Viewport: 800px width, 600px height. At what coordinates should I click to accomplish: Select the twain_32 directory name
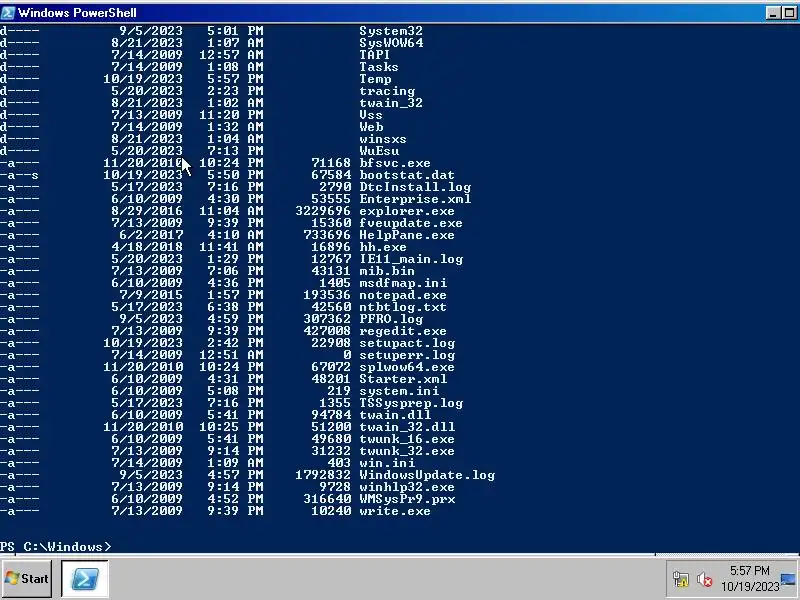[x=391, y=103]
